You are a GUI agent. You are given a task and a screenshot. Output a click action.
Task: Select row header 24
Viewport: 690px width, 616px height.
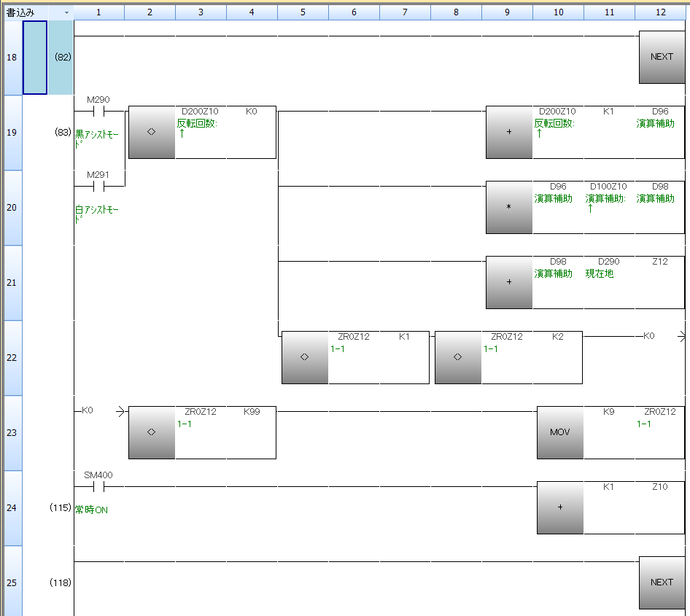point(12,508)
